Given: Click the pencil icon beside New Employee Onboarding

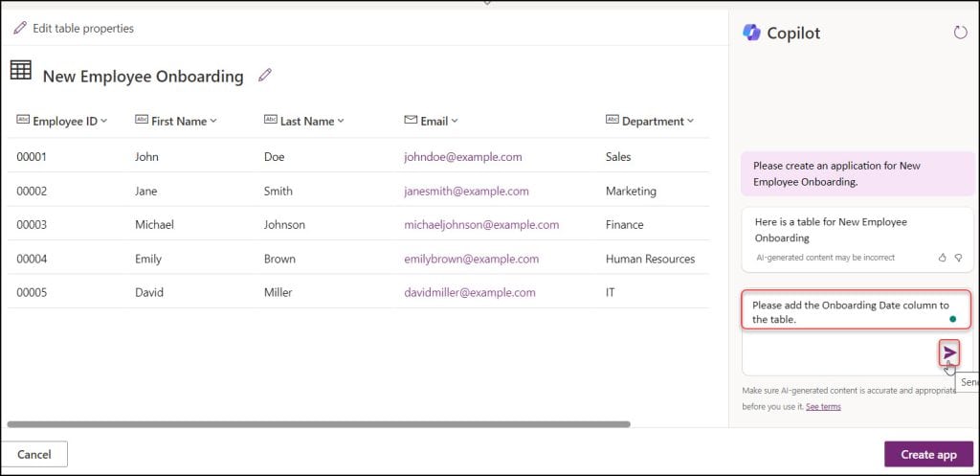Looking at the screenshot, I should 265,76.
